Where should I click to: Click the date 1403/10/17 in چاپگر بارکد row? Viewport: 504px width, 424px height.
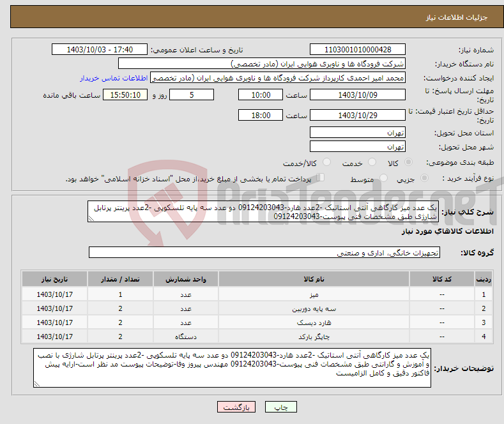[55, 337]
